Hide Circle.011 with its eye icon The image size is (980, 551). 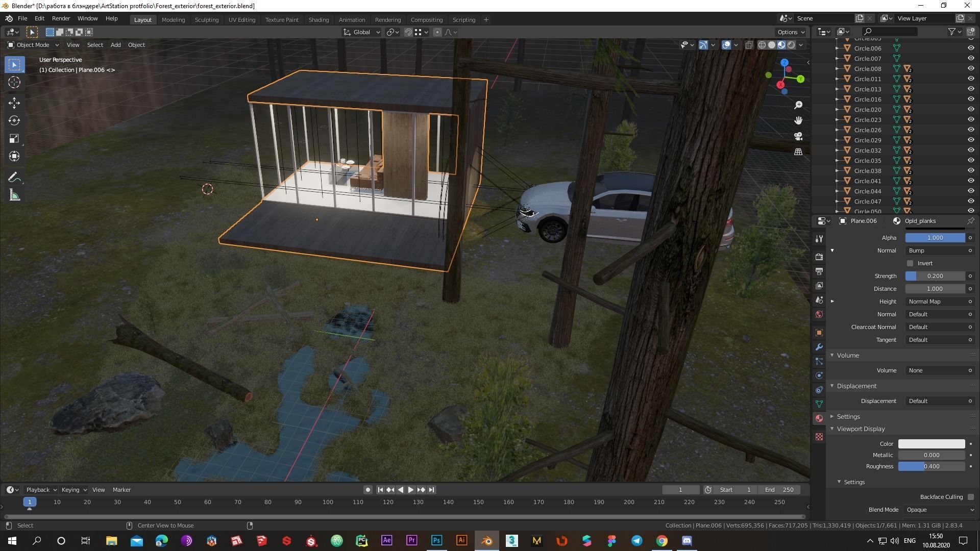point(971,79)
